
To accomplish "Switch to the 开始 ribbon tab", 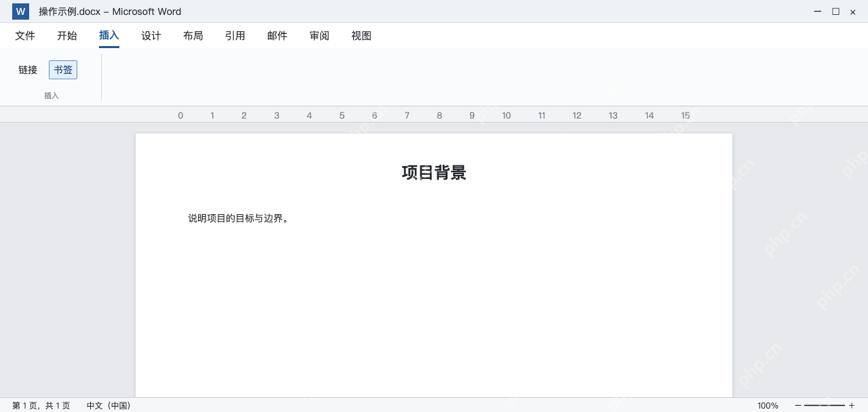I will tap(67, 36).
